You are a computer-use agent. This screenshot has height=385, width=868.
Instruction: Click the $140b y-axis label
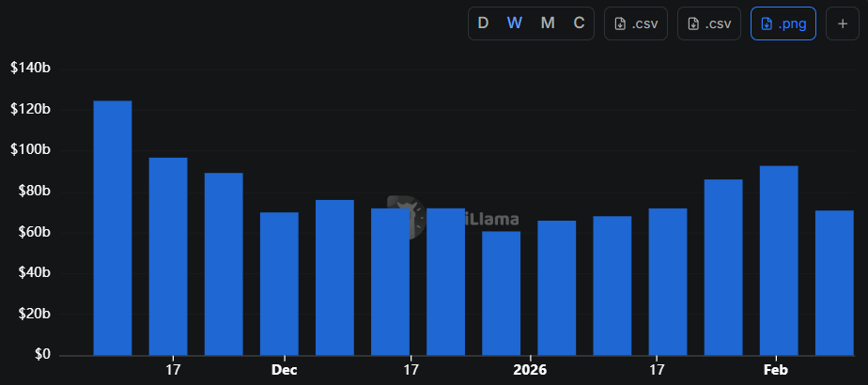point(30,69)
